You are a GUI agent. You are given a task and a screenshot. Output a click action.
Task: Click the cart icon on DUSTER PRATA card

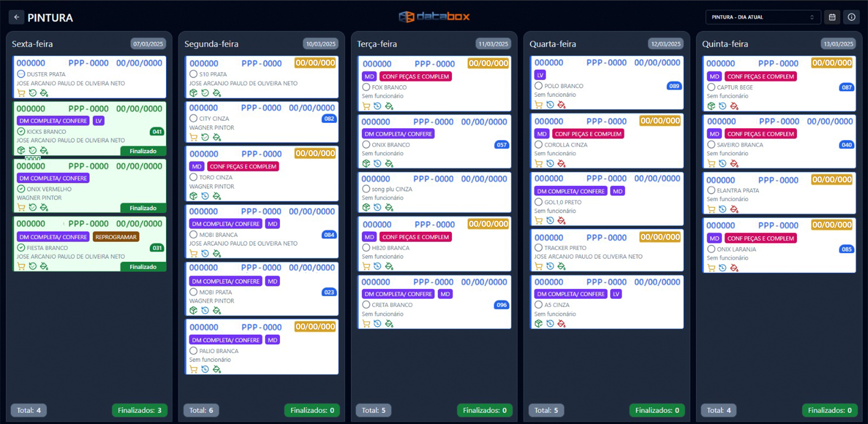[x=21, y=93]
